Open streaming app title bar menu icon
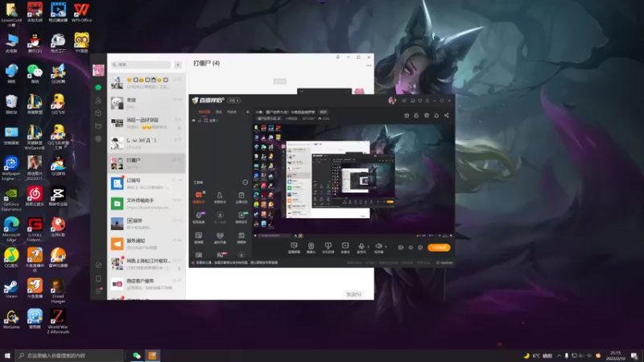The image size is (644, 362). 427,101
